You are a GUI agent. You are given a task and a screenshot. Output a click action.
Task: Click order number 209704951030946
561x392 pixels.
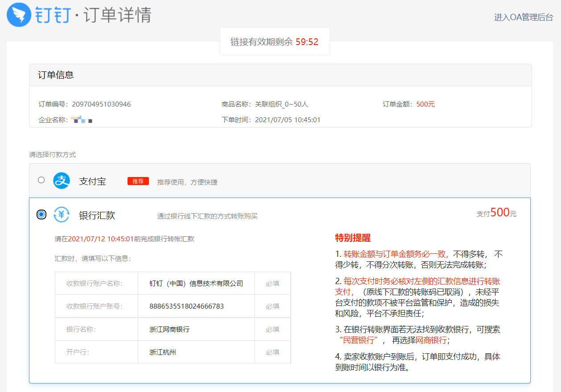click(x=101, y=104)
